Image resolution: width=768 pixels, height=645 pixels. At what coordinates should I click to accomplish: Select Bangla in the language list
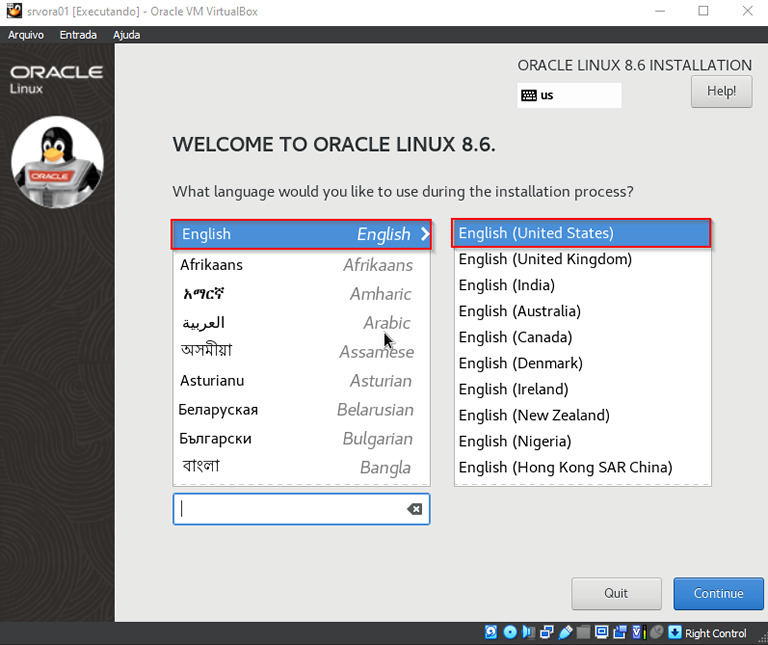click(x=301, y=467)
